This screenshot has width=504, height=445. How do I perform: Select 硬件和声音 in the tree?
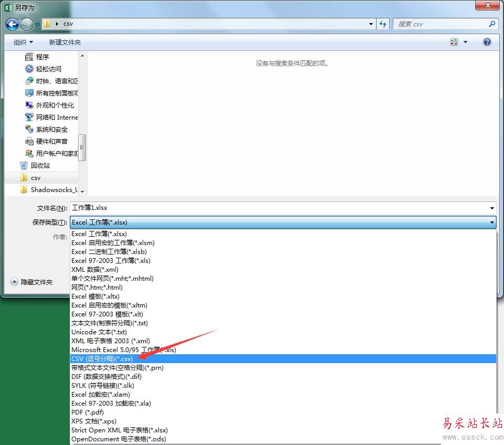(51, 141)
